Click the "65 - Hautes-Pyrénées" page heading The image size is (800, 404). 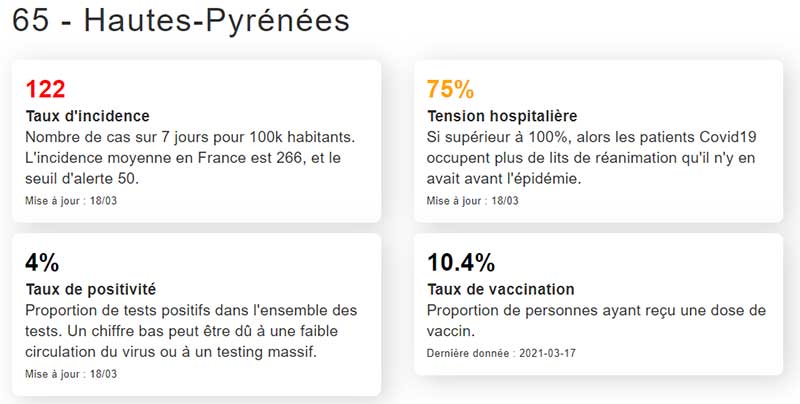click(181, 22)
